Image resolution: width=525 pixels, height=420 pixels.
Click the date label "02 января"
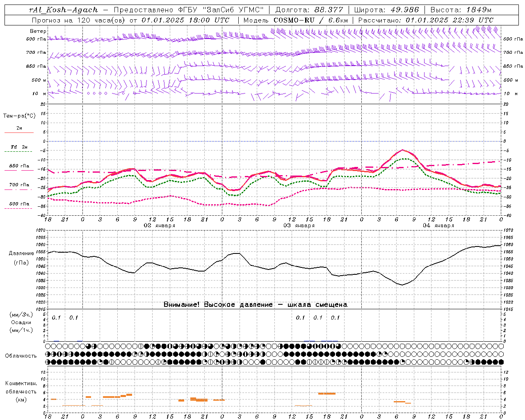click(160, 226)
